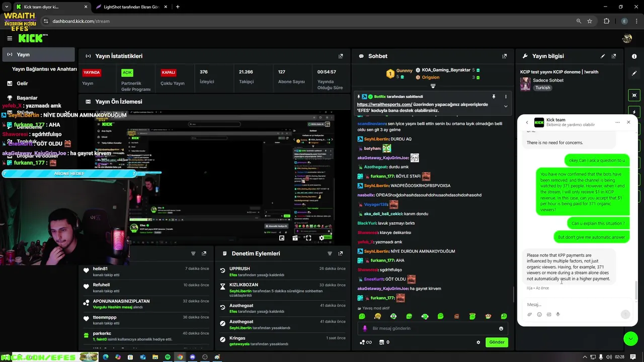Open the Chrome tab search dropdown

[x=7, y=7]
